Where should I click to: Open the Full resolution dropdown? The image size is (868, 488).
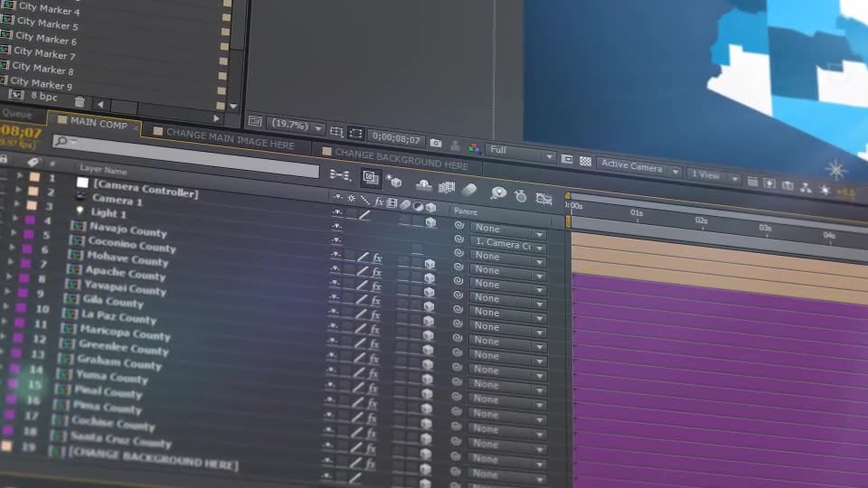click(x=520, y=153)
